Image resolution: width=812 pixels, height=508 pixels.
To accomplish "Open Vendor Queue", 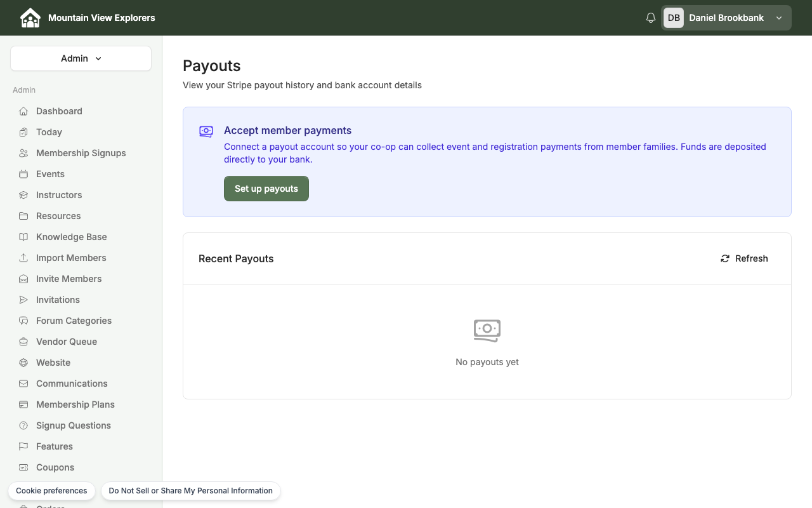I will (67, 342).
